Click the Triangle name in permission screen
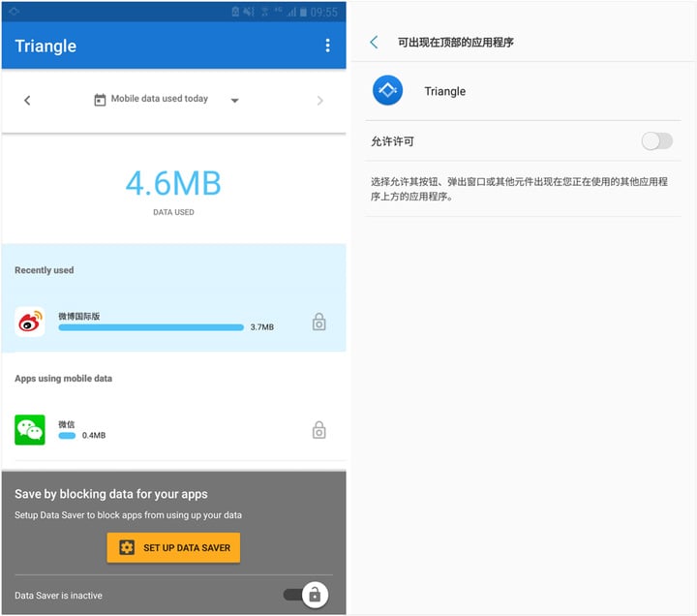 tap(445, 91)
